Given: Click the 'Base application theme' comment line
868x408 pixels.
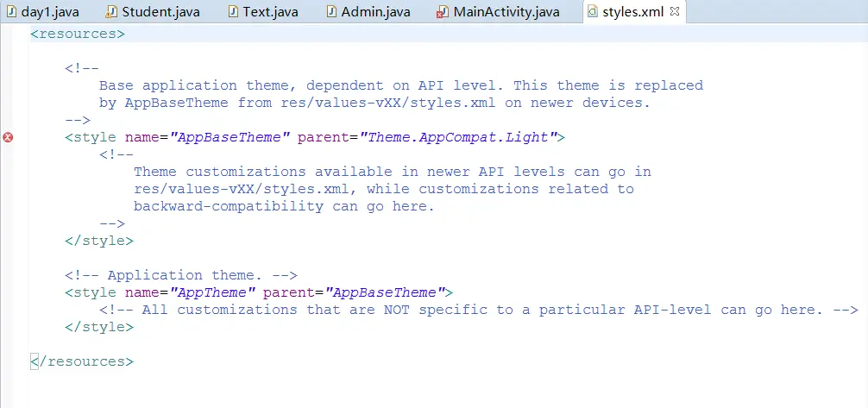Looking at the screenshot, I should coord(401,85).
